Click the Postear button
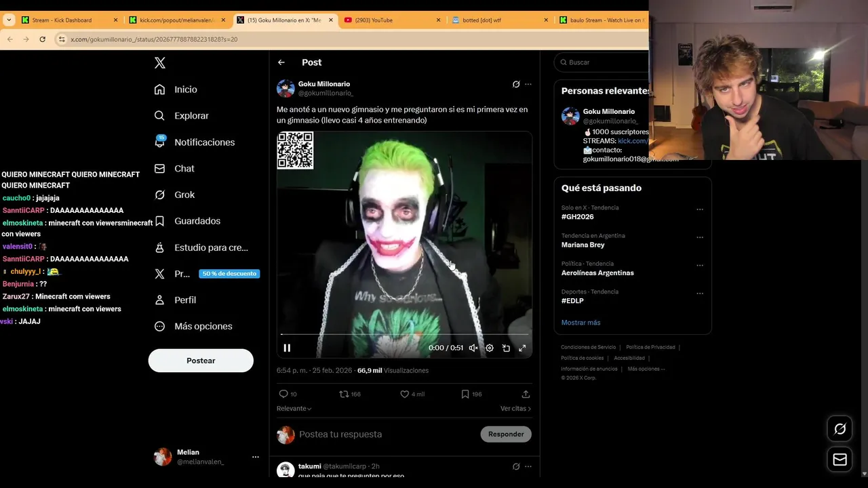868x488 pixels. pos(201,361)
